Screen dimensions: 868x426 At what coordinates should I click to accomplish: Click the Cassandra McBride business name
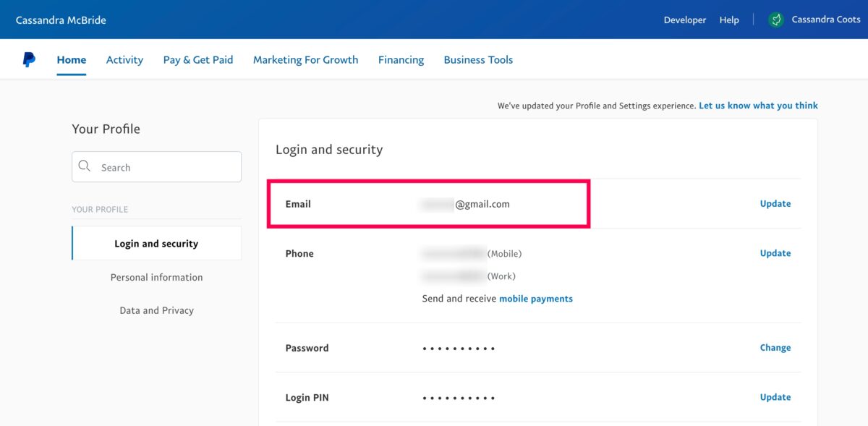point(61,20)
